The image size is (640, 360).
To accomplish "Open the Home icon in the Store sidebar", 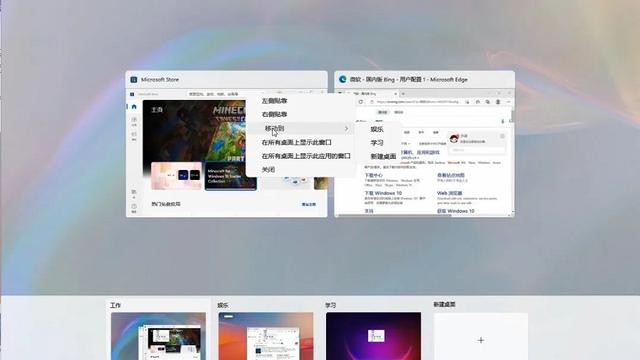I will click(134, 107).
